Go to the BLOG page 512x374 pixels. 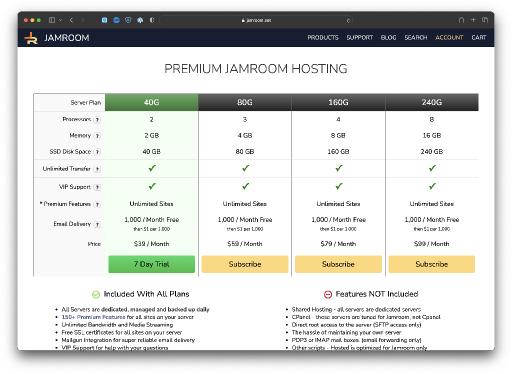click(x=389, y=37)
